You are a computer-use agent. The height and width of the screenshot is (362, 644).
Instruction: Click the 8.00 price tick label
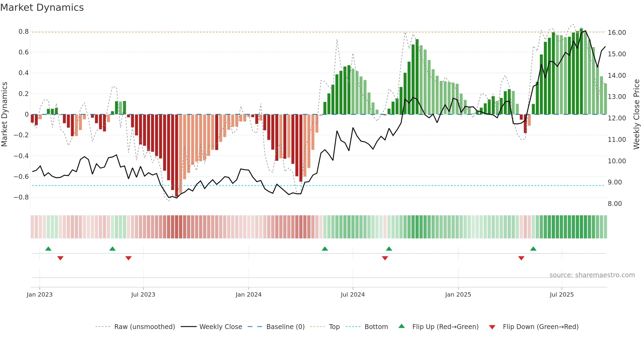[615, 204]
